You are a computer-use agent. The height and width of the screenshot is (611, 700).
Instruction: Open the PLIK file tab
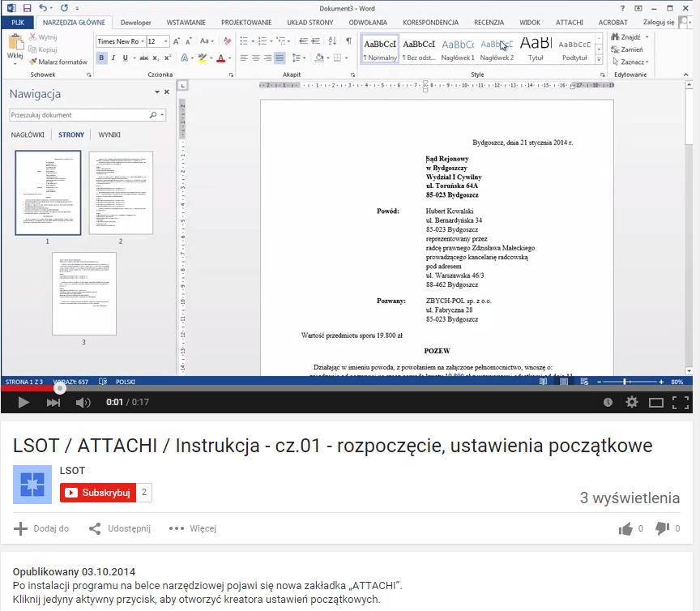coord(18,23)
